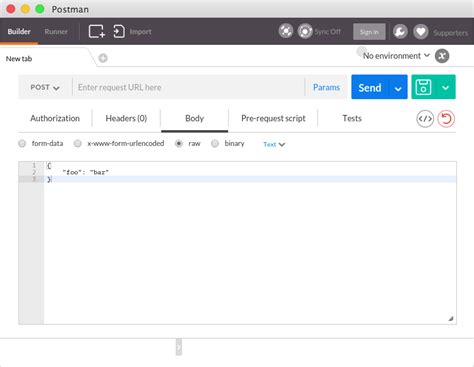The height and width of the screenshot is (367, 474).
Task: Add a new tab with plus icon
Action: coord(103,58)
